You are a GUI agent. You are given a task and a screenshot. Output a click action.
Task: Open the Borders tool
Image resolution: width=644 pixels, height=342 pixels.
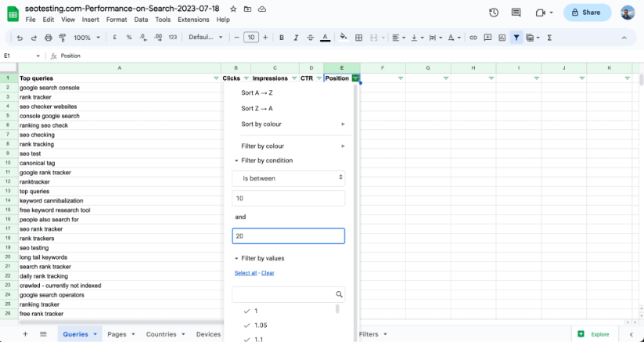pyautogui.click(x=358, y=38)
